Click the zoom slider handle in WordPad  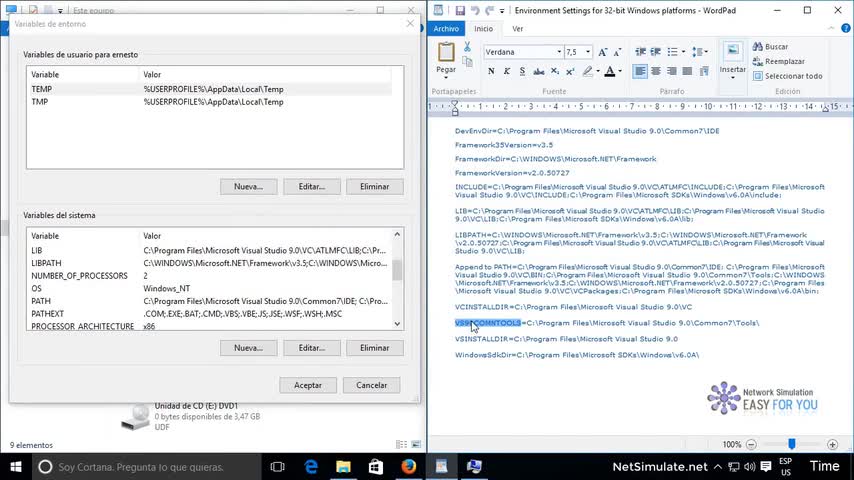click(x=792, y=445)
